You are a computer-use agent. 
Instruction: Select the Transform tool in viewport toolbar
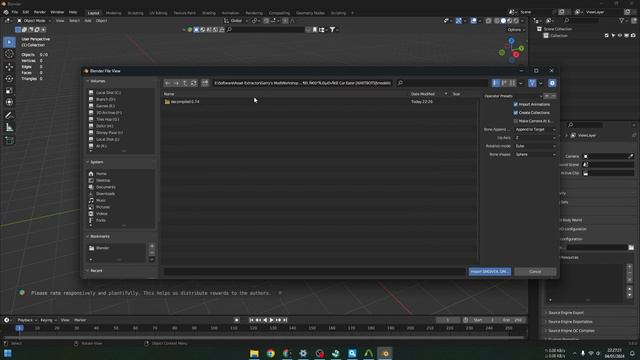click(9, 102)
